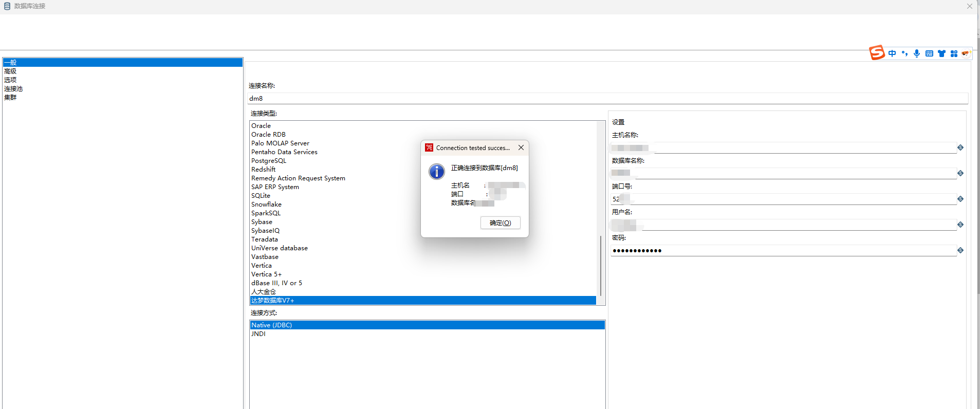Select 达梦数据库V7+ connection type
Viewport: 980px width, 409px height.
pyautogui.click(x=423, y=301)
